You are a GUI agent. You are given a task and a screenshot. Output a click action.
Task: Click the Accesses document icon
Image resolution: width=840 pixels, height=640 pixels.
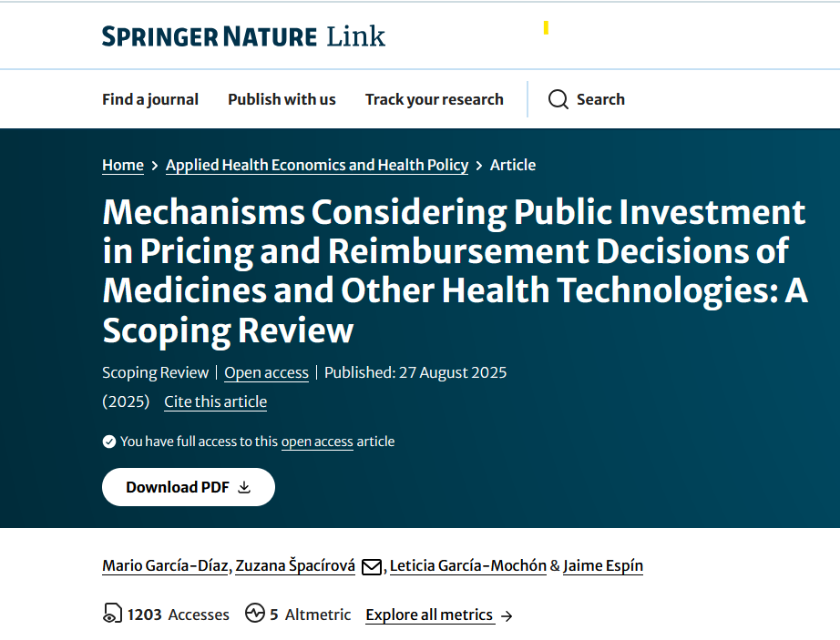[x=111, y=615]
